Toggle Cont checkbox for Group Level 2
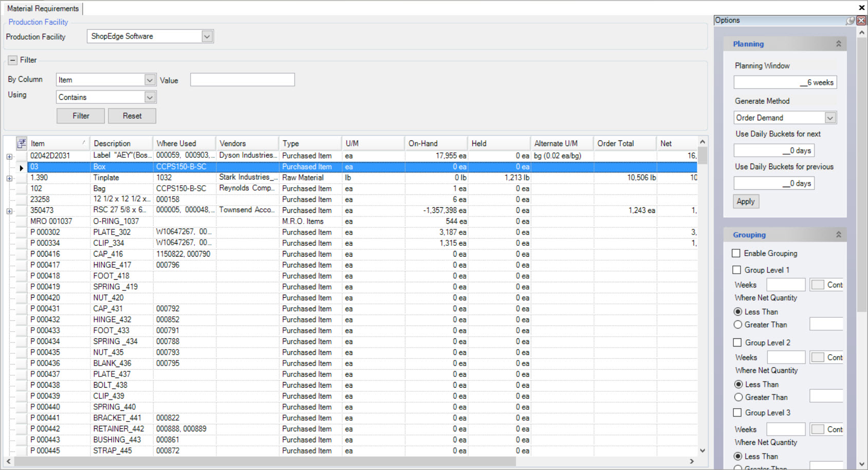The image size is (868, 470). pyautogui.click(x=818, y=357)
